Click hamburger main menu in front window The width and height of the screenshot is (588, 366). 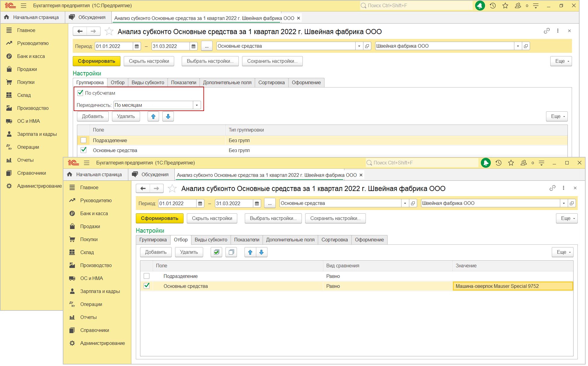(87, 163)
